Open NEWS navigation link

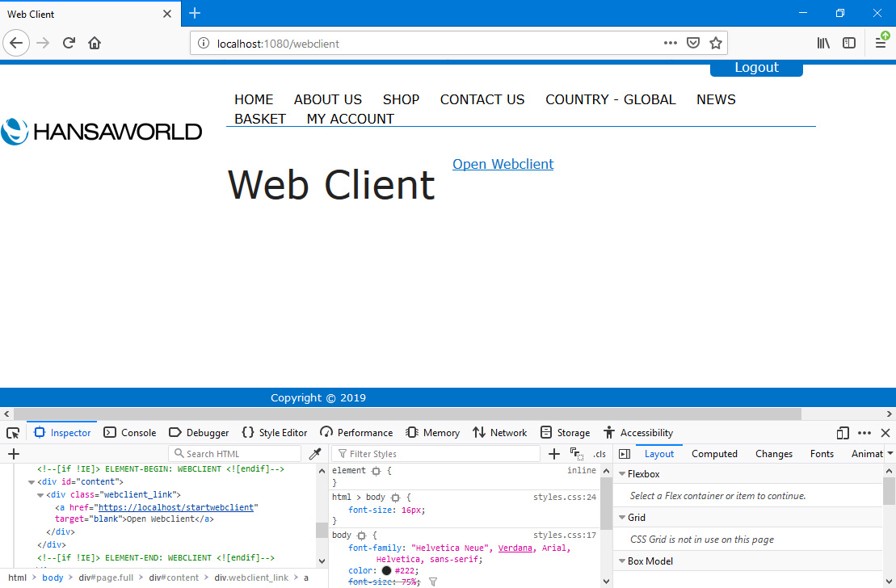716,99
